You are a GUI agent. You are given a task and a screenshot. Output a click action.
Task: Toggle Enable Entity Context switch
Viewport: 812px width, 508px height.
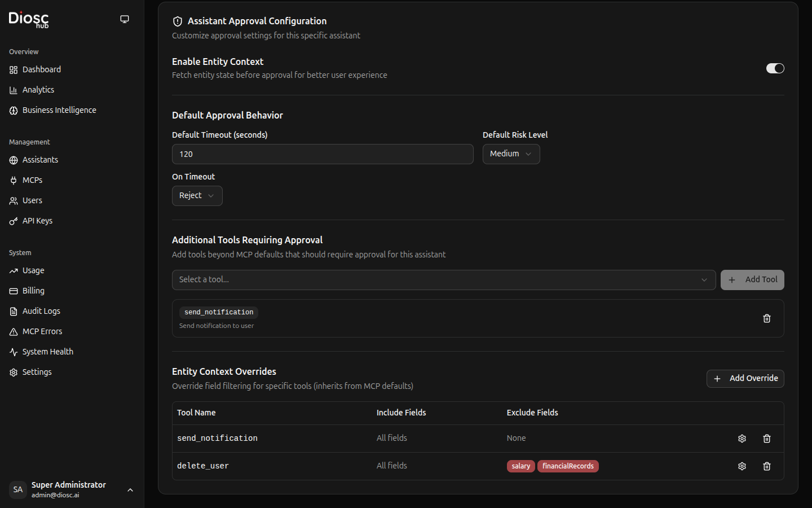[775, 68]
